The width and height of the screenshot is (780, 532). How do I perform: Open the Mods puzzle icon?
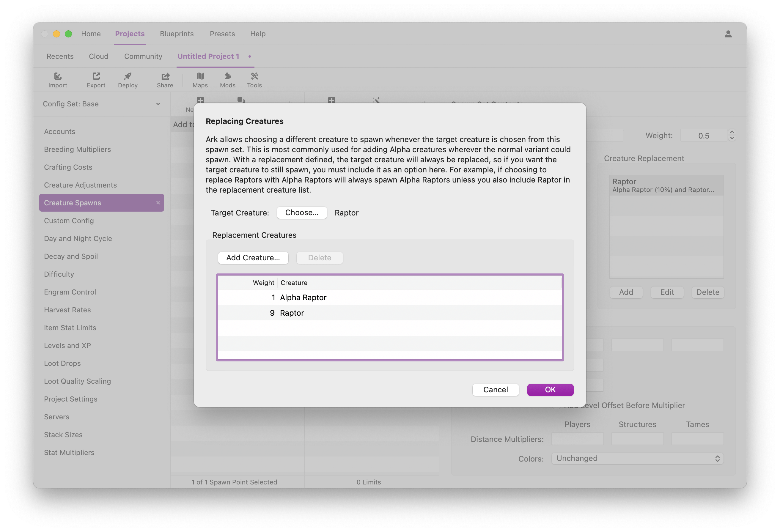[x=228, y=76]
